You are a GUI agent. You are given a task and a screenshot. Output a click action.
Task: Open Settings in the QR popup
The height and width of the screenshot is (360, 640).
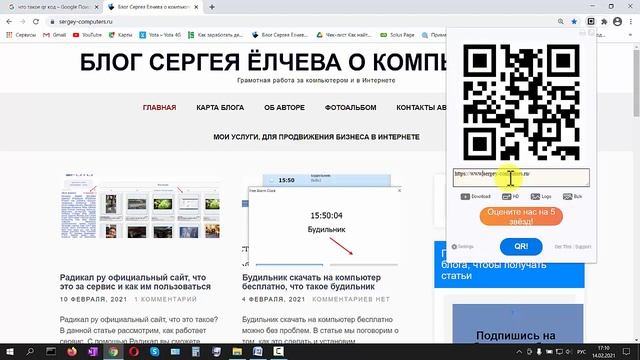(462, 247)
